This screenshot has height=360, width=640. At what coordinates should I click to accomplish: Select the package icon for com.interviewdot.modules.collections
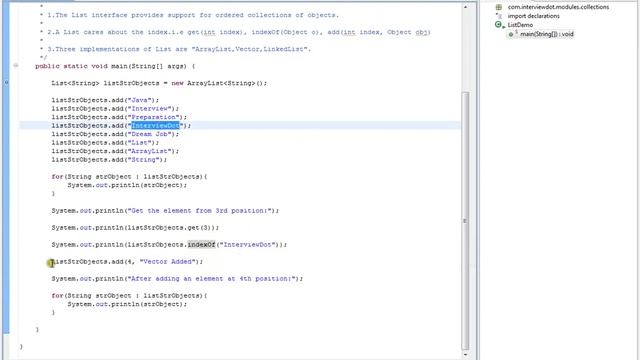click(x=498, y=7)
